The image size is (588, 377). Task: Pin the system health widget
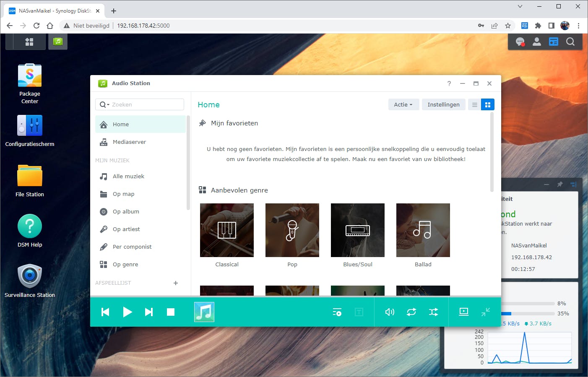click(x=559, y=185)
